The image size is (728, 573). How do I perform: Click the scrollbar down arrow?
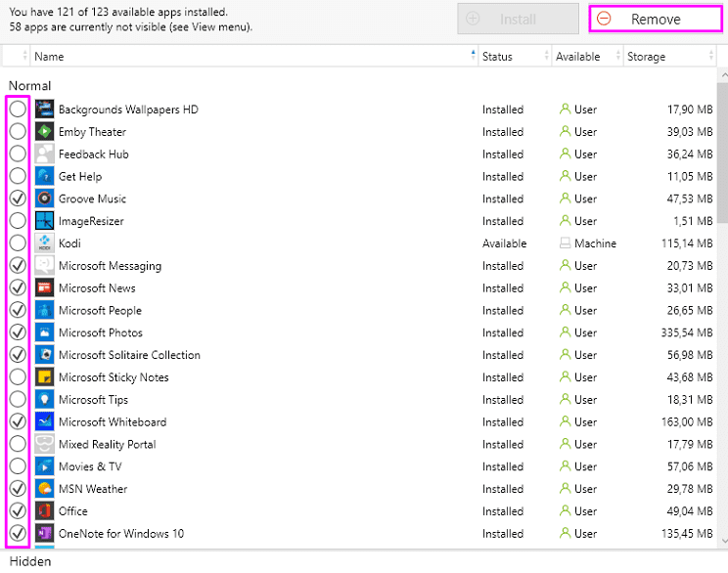(723, 541)
